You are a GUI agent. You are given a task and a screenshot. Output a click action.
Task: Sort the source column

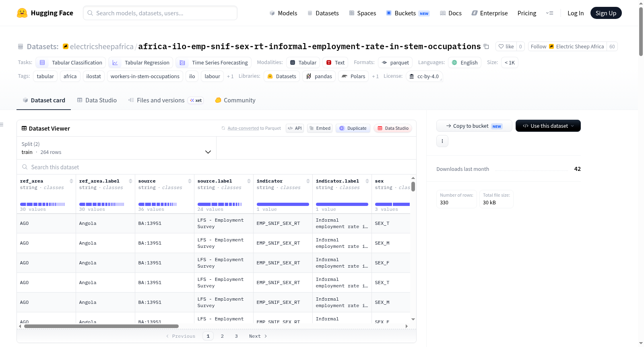click(x=190, y=181)
